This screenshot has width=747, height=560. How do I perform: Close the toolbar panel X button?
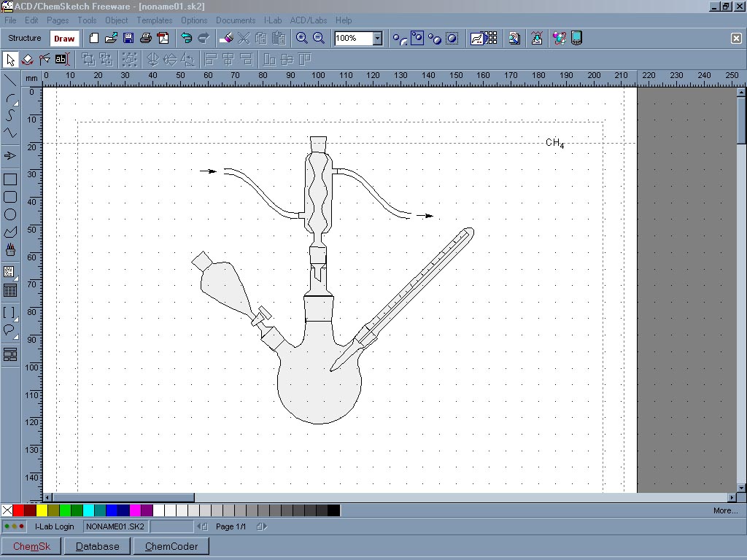(736, 38)
